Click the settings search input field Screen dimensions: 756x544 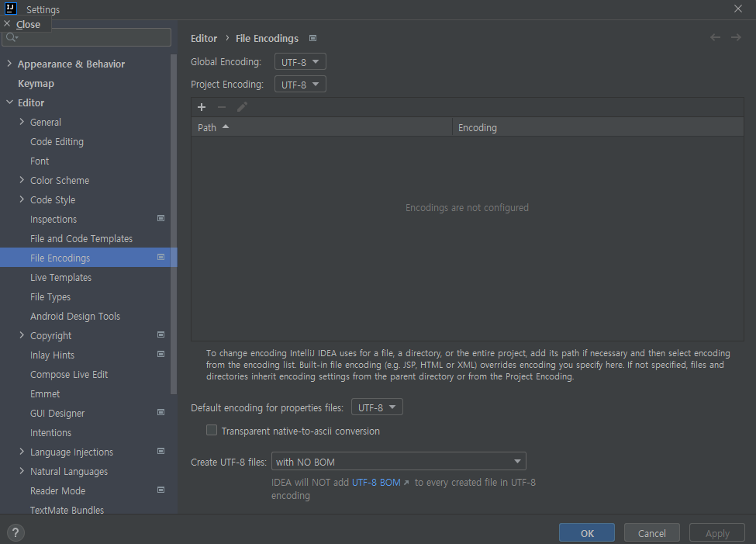87,37
